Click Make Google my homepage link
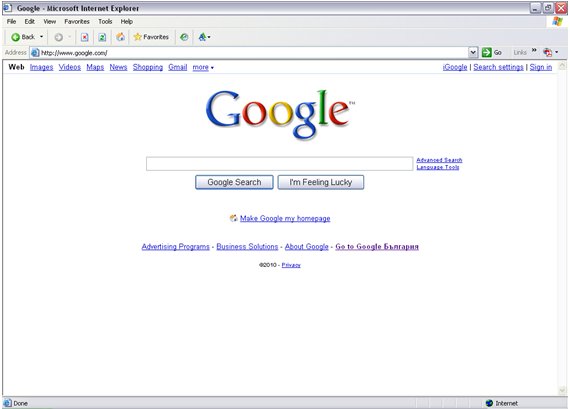570x409 pixels. (x=285, y=218)
